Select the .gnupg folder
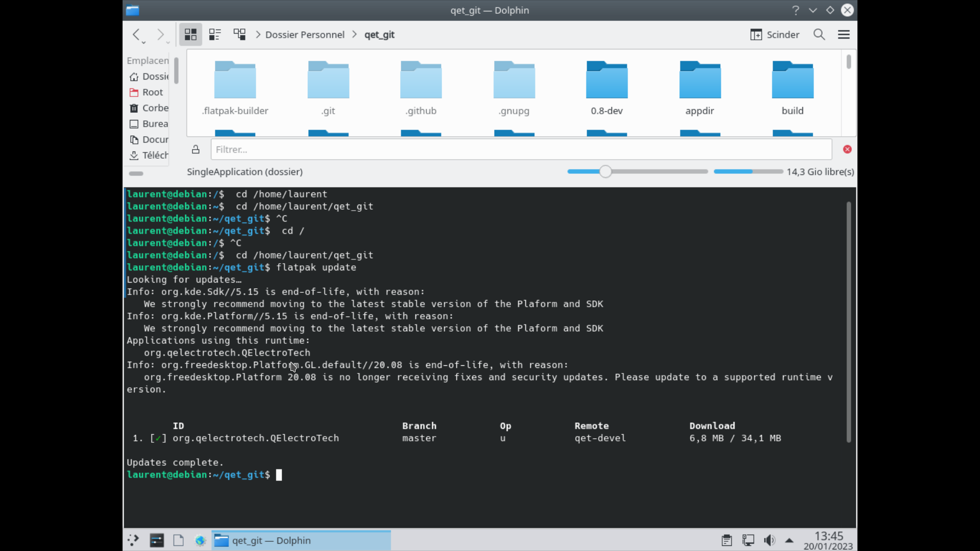This screenshot has width=980, height=551. (514, 88)
